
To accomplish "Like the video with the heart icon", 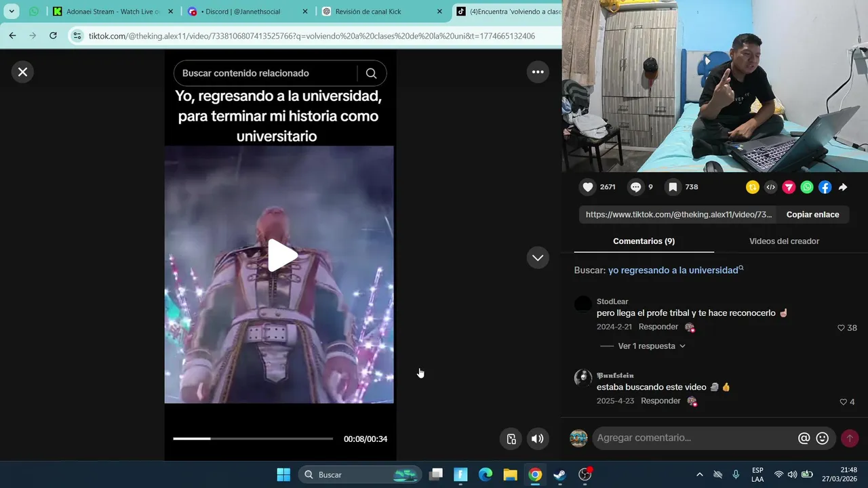I will click(588, 187).
